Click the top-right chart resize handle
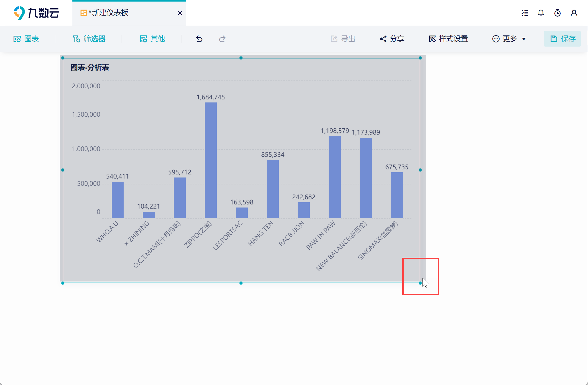This screenshot has width=588, height=385. 420,58
